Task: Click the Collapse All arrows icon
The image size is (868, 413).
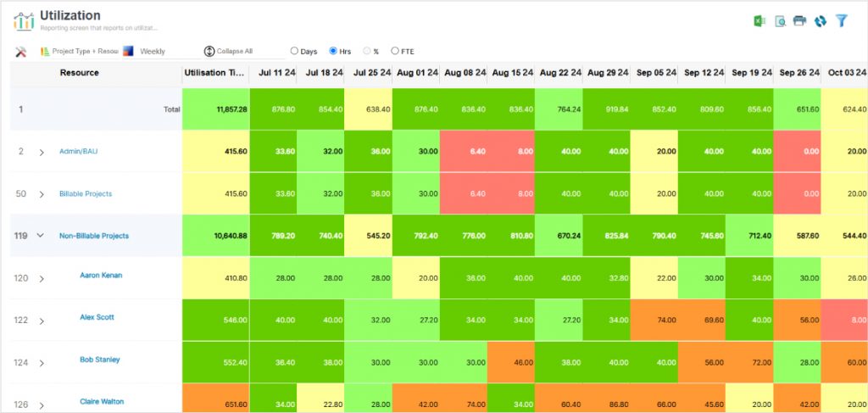Action: click(x=209, y=52)
